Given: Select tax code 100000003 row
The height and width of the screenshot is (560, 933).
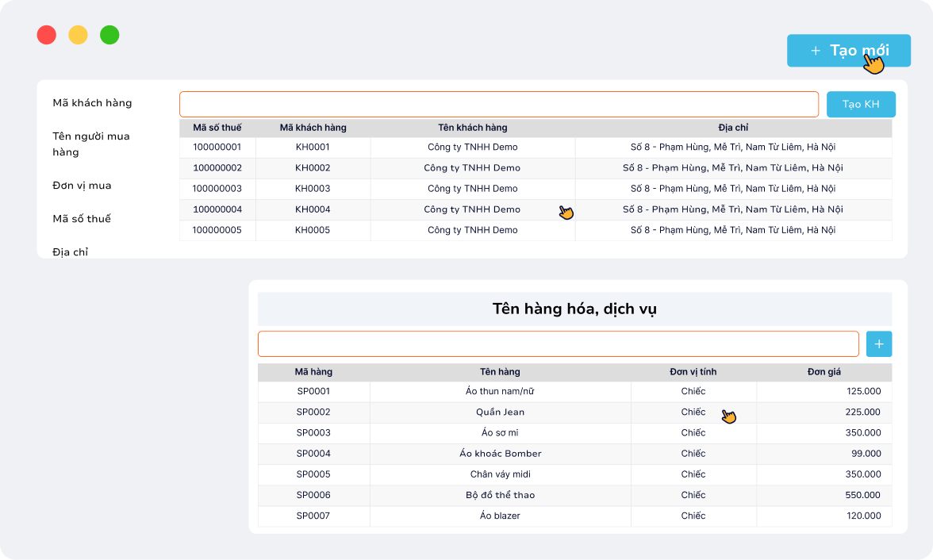Looking at the screenshot, I should pyautogui.click(x=217, y=189).
